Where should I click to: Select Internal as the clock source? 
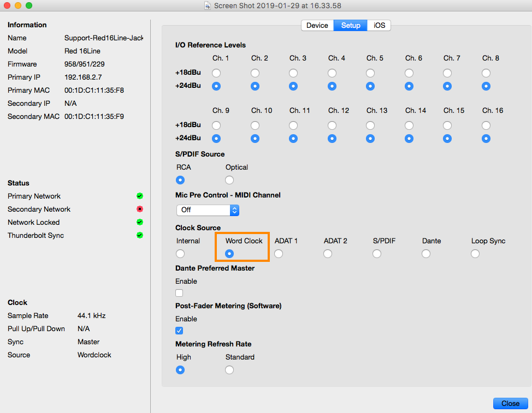click(180, 254)
